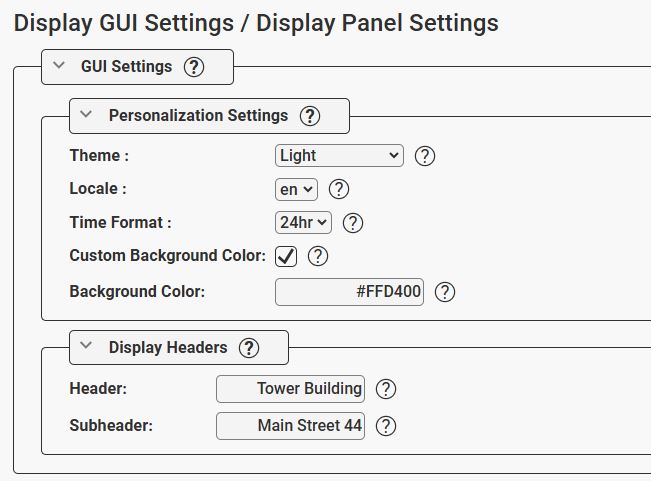Show help for the Locale setting
Viewport: 651px width, 481px height.
point(339,189)
